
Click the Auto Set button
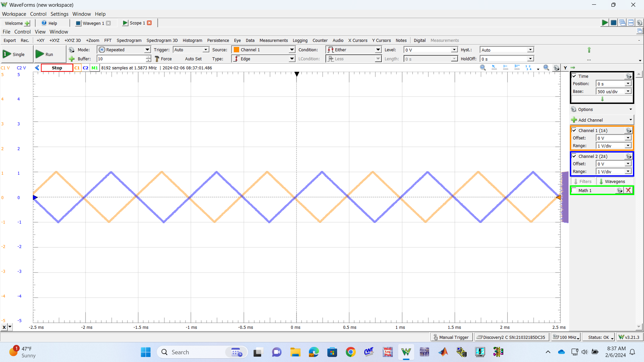[193, 59]
